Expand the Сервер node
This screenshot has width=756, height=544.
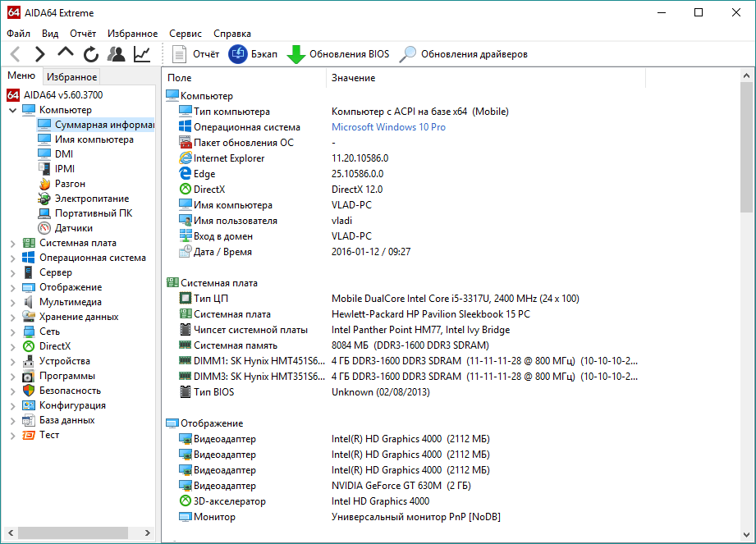tap(13, 272)
